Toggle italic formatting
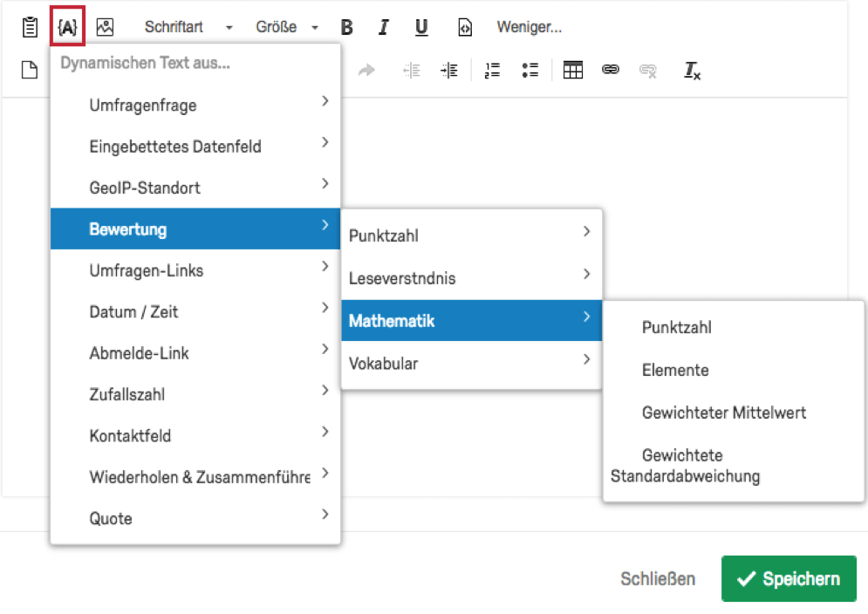This screenshot has height=614, width=868. [x=383, y=27]
